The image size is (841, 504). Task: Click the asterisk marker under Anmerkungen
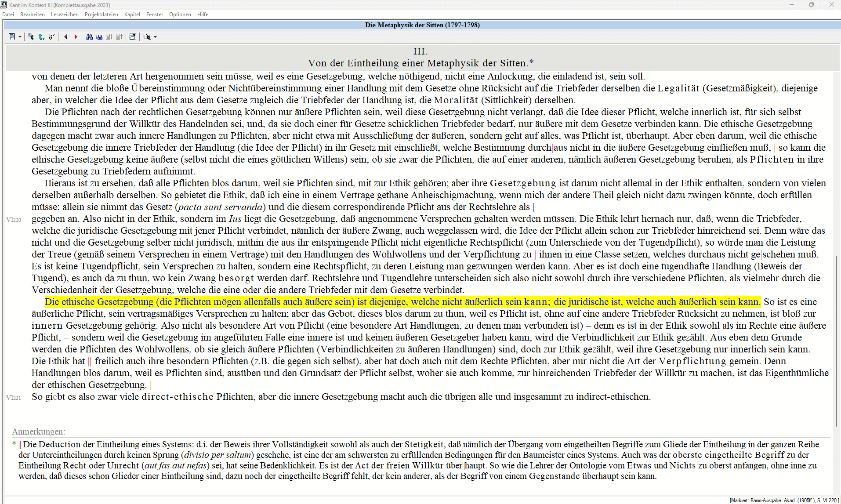pyautogui.click(x=14, y=444)
